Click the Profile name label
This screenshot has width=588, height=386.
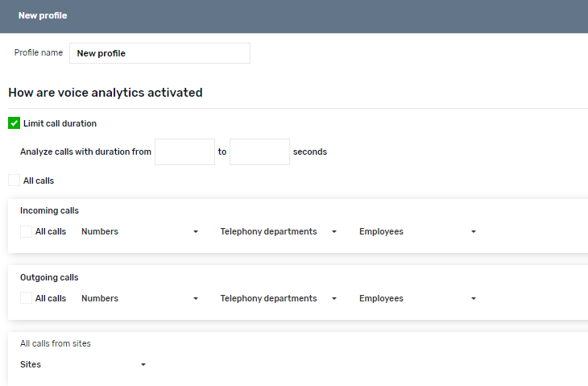pos(39,53)
